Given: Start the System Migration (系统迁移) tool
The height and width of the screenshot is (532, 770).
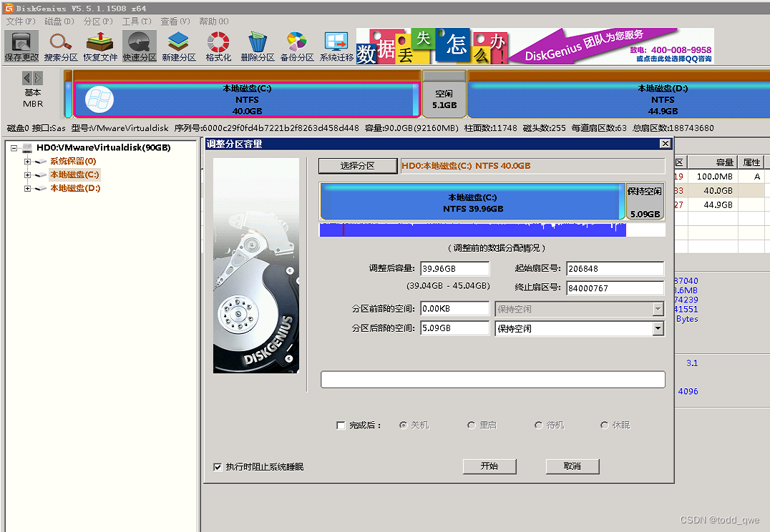Looking at the screenshot, I should [336, 46].
